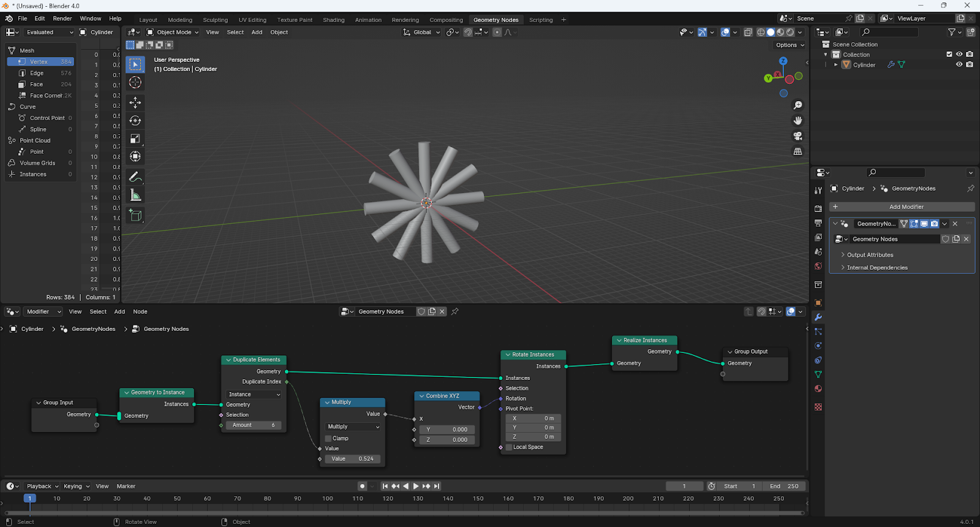980x527 pixels.
Task: Select the Add Cube tool
Action: coord(135,215)
